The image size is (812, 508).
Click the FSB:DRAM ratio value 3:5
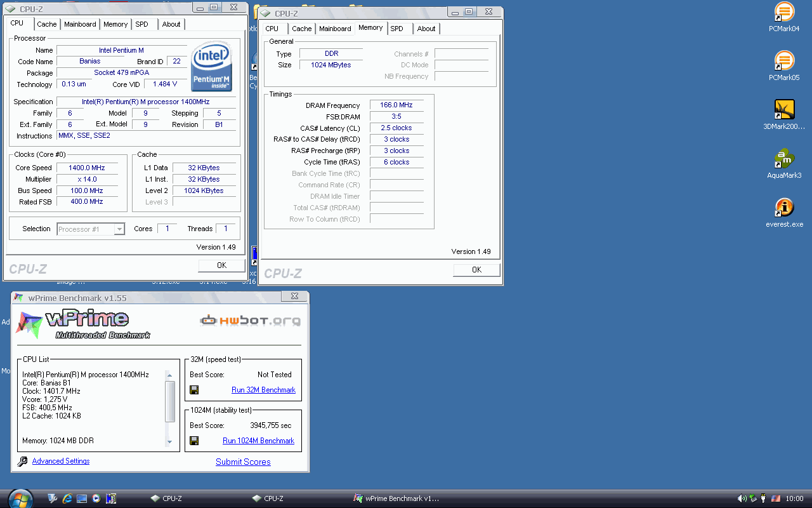396,117
